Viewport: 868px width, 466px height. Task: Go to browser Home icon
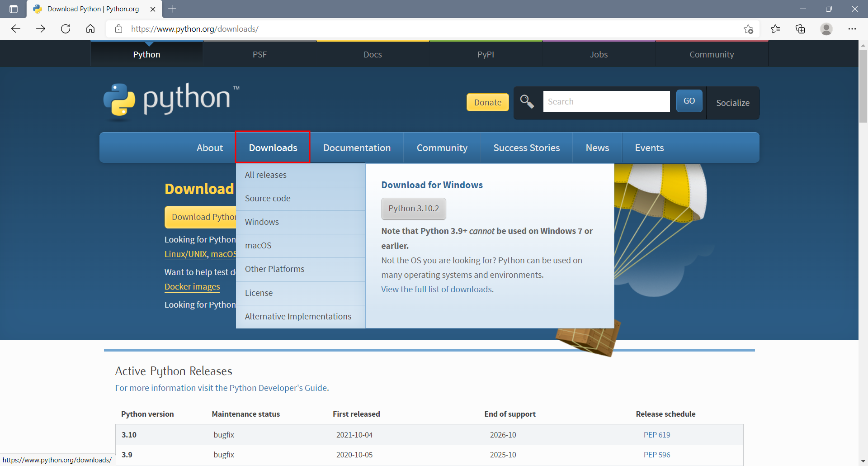(x=90, y=29)
